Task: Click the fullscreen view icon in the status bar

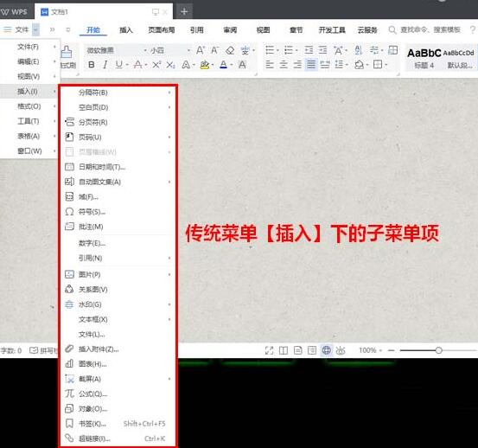Action: click(x=269, y=350)
